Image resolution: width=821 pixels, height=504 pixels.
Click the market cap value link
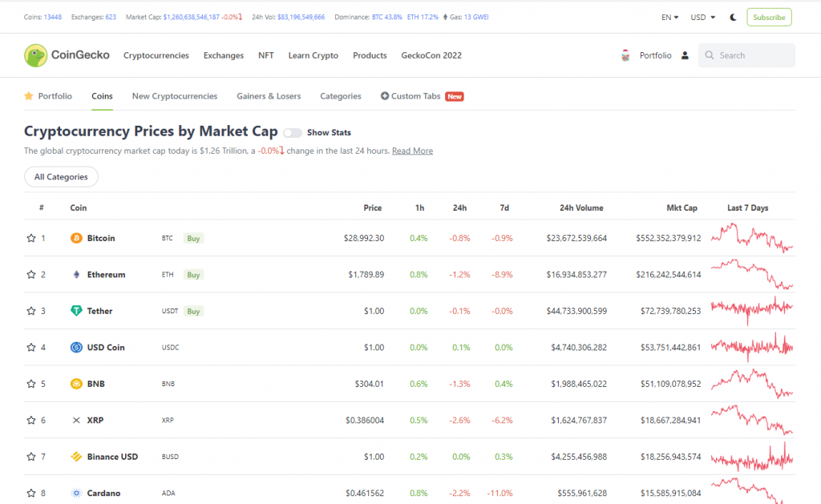click(x=191, y=18)
